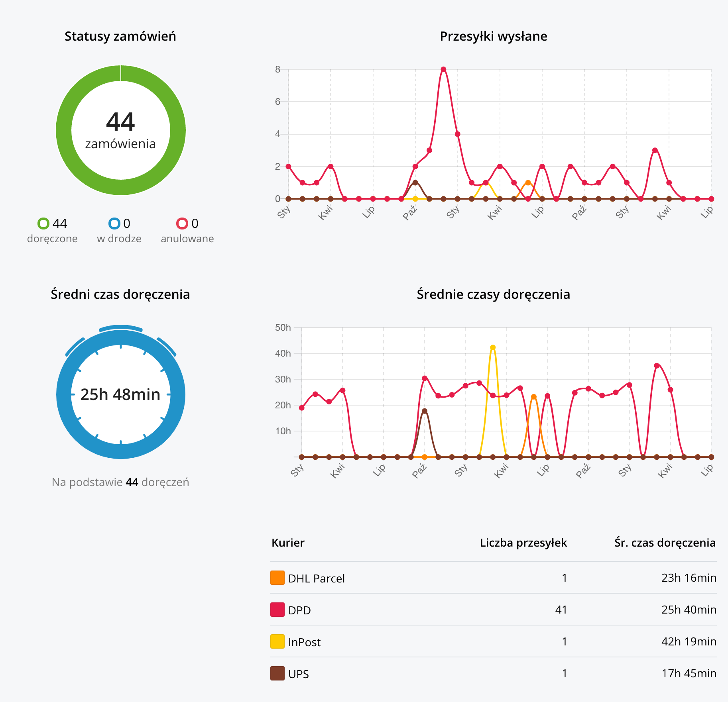The height and width of the screenshot is (702, 728).
Task: Click the blue stopwatch icon showing 25h 48min
Action: click(120, 394)
